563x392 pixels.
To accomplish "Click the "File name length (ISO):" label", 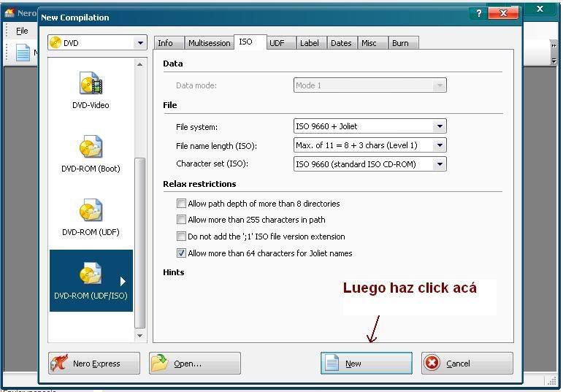I will [217, 146].
